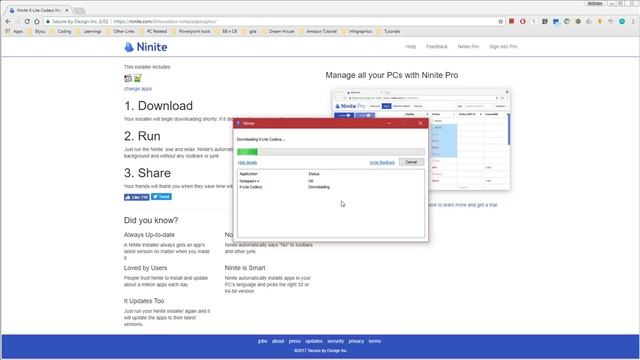
Task: Select the K-Lite Codecs row in installer list
Action: click(x=331, y=187)
